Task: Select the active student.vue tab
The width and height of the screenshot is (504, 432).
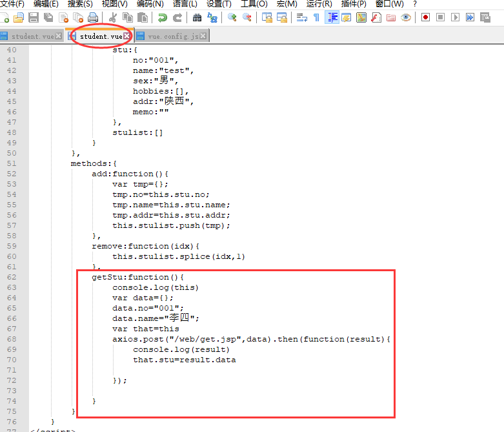Action: 101,36
